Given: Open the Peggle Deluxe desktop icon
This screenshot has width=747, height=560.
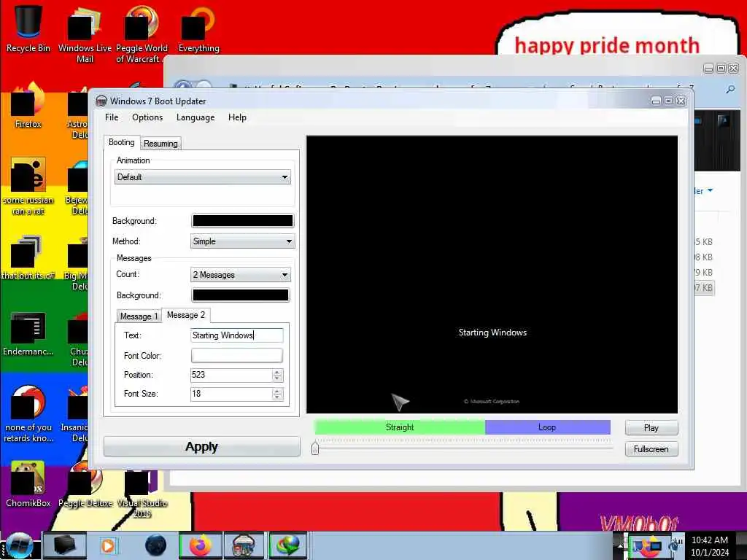Looking at the screenshot, I should [85, 485].
